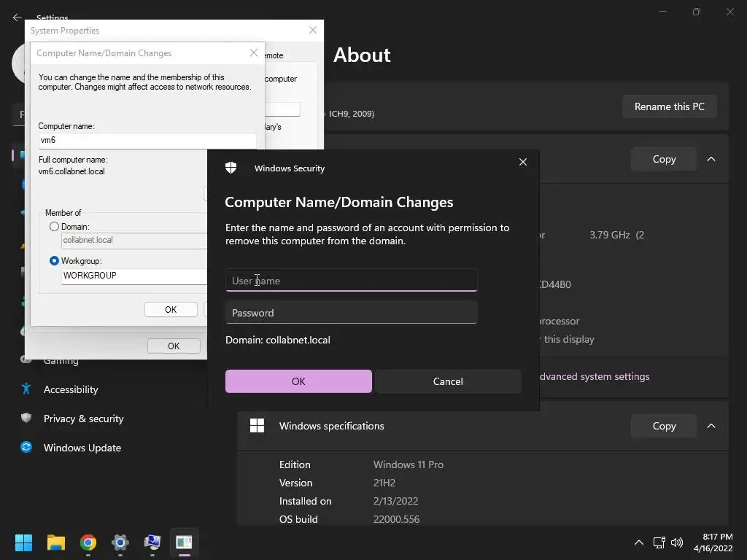Click the User name field in Windows Security
Image resolution: width=747 pixels, height=560 pixels.
351,281
